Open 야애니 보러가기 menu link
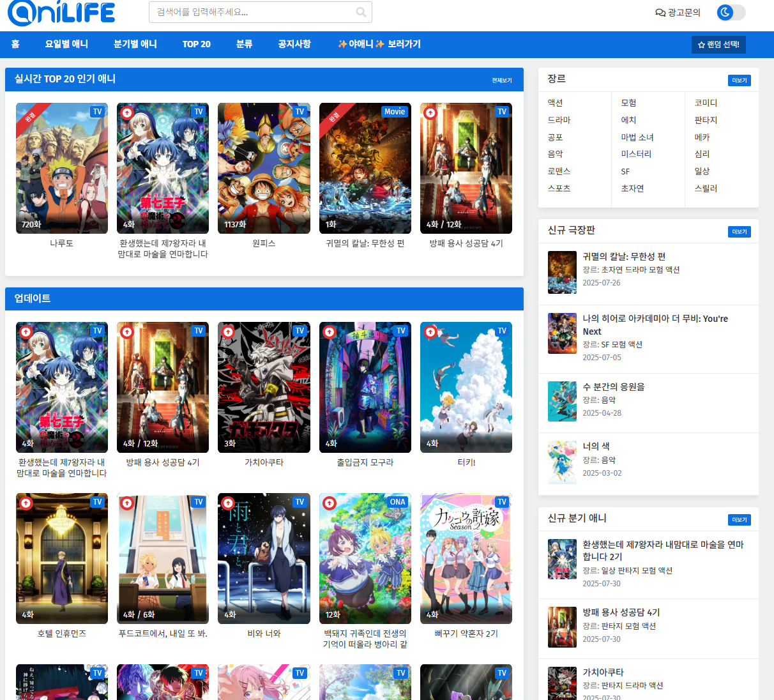 pos(379,44)
